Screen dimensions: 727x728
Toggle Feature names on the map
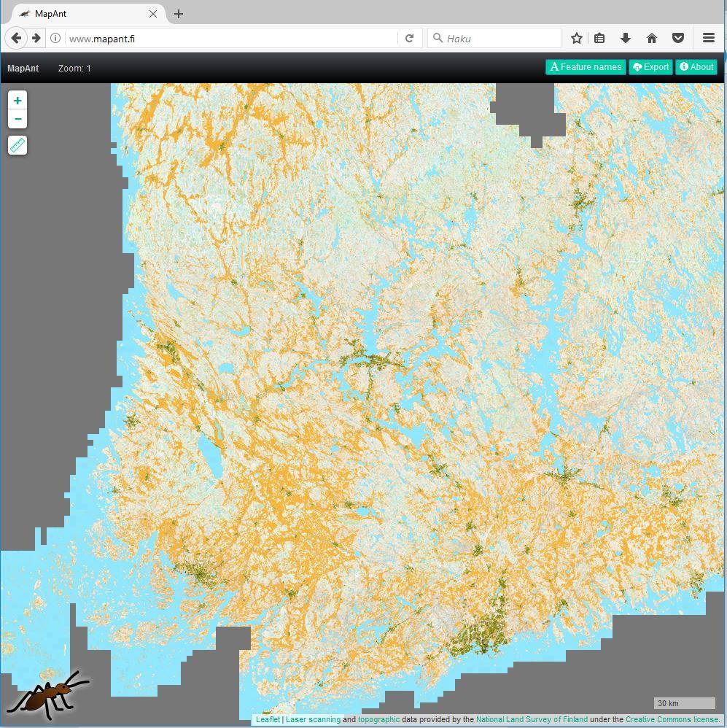586,67
